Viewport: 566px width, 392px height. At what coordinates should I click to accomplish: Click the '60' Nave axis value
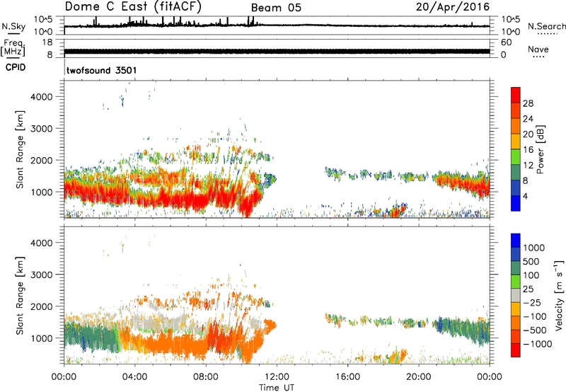tap(507, 42)
